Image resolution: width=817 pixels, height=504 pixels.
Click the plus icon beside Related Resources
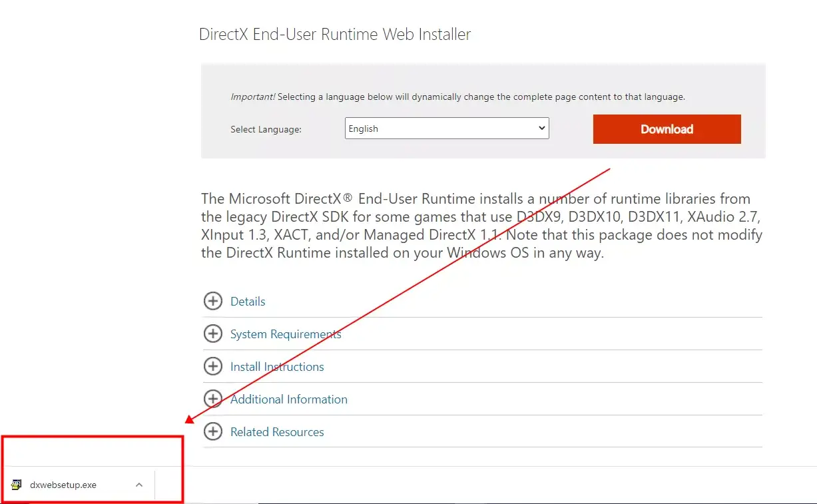(212, 431)
